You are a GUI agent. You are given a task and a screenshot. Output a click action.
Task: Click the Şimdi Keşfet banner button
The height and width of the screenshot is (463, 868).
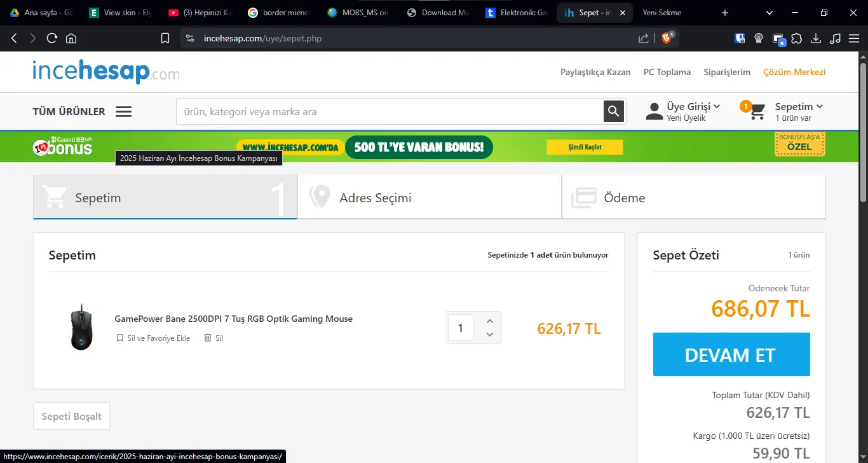(585, 148)
